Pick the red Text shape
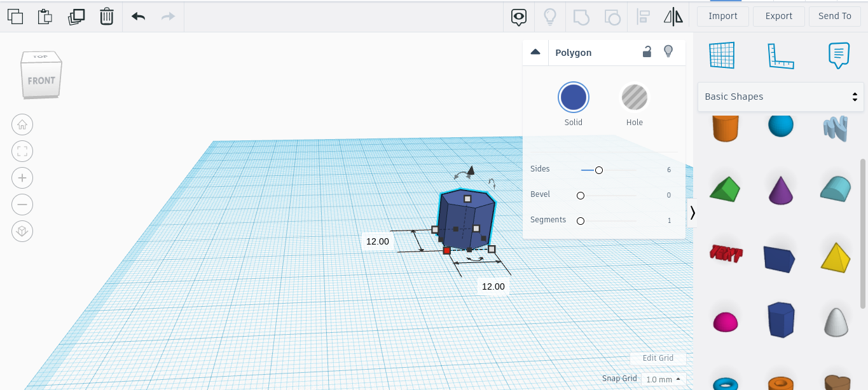Screen dimensions: 868x390 tap(726, 254)
